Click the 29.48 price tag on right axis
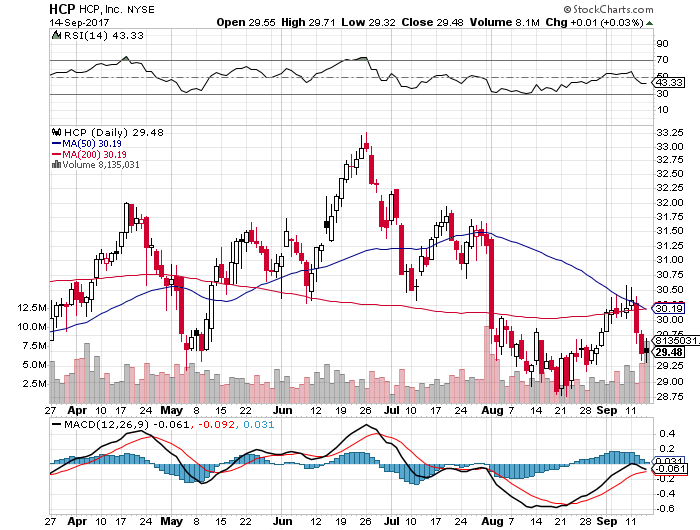700x530 pixels. tap(667, 352)
